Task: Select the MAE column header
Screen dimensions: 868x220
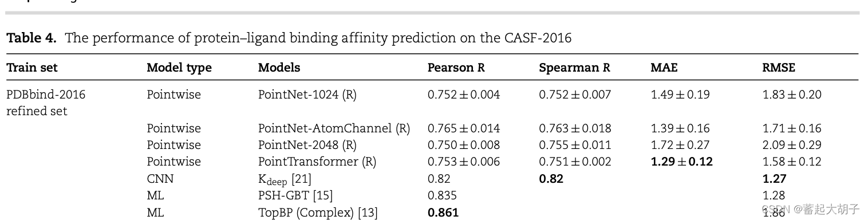Action: point(664,68)
